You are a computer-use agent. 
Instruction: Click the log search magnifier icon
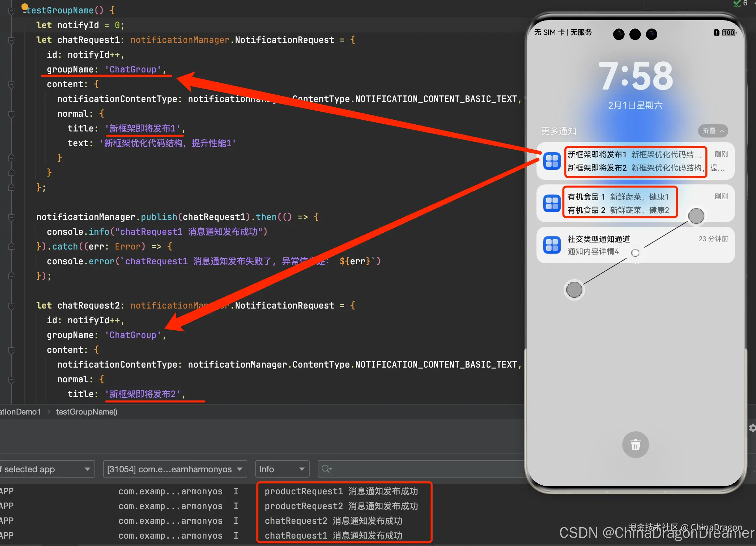coord(326,469)
